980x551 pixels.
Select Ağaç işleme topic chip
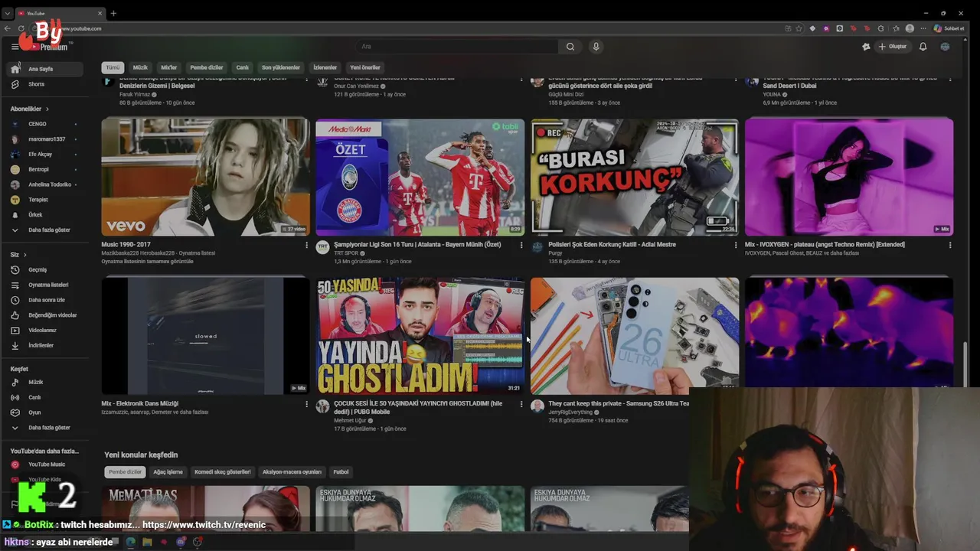[x=168, y=472]
